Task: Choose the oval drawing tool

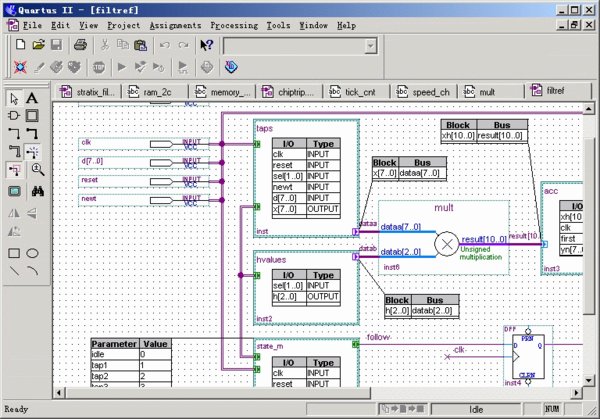Action: tap(33, 253)
